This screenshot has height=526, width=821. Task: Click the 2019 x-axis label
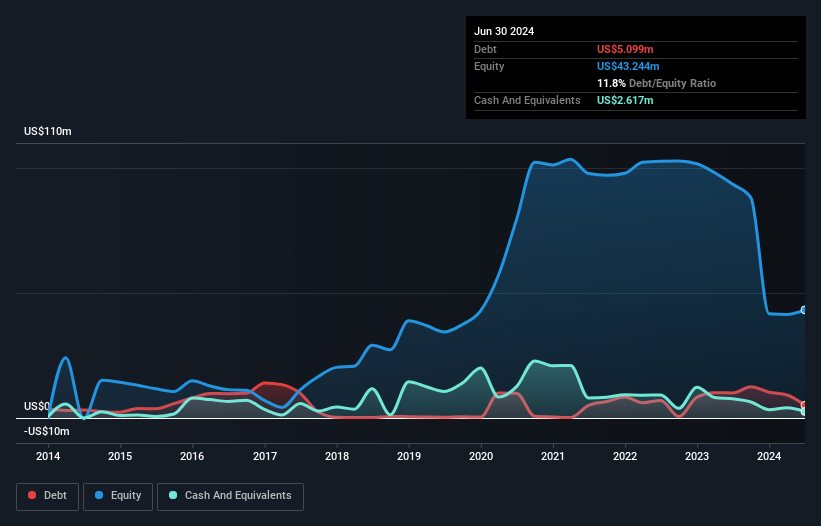coord(409,456)
